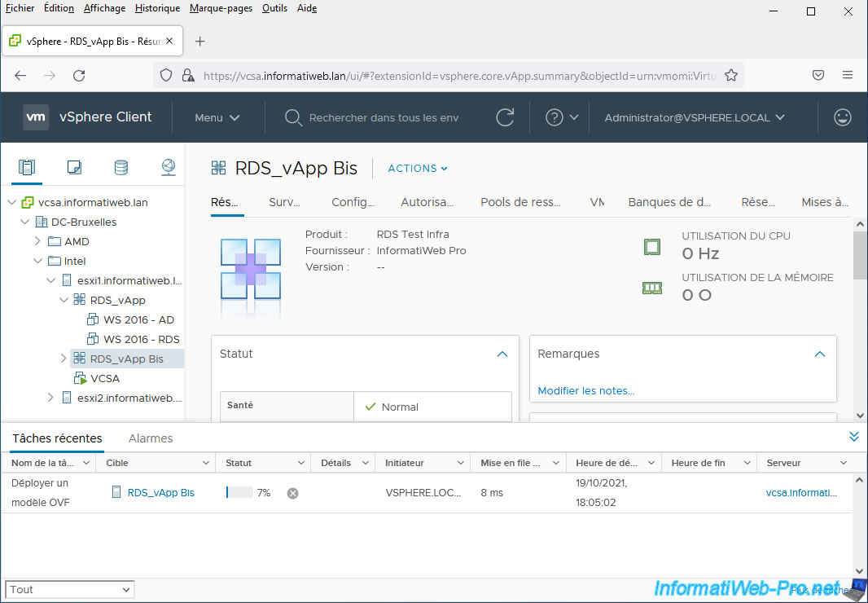Open the Marque-pages menu

click(221, 8)
